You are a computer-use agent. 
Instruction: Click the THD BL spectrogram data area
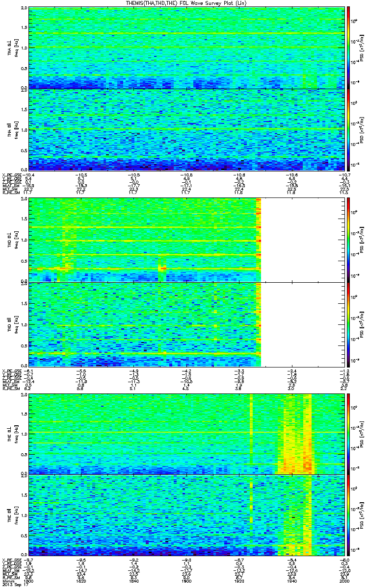tap(144, 240)
